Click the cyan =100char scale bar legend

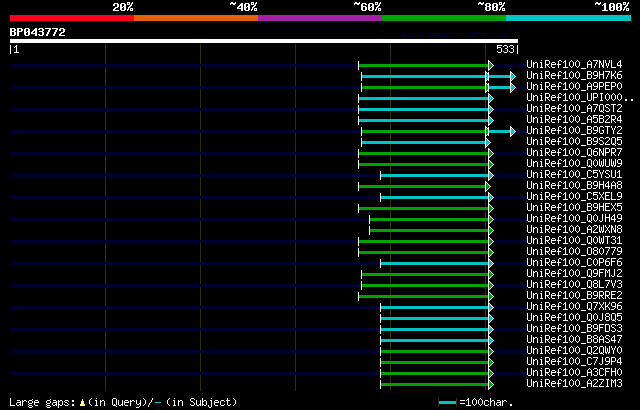click(x=447, y=403)
